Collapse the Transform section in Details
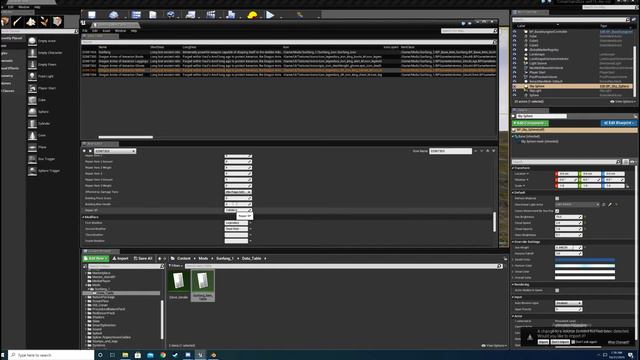 tap(513, 168)
